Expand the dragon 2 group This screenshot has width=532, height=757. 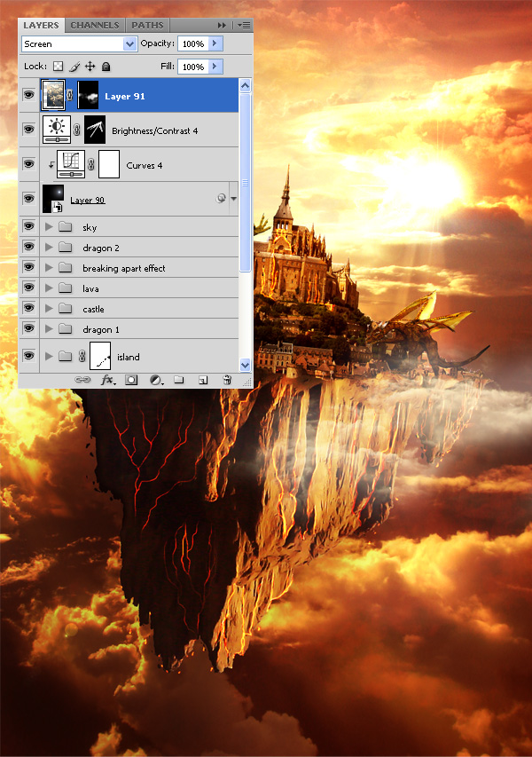click(49, 248)
